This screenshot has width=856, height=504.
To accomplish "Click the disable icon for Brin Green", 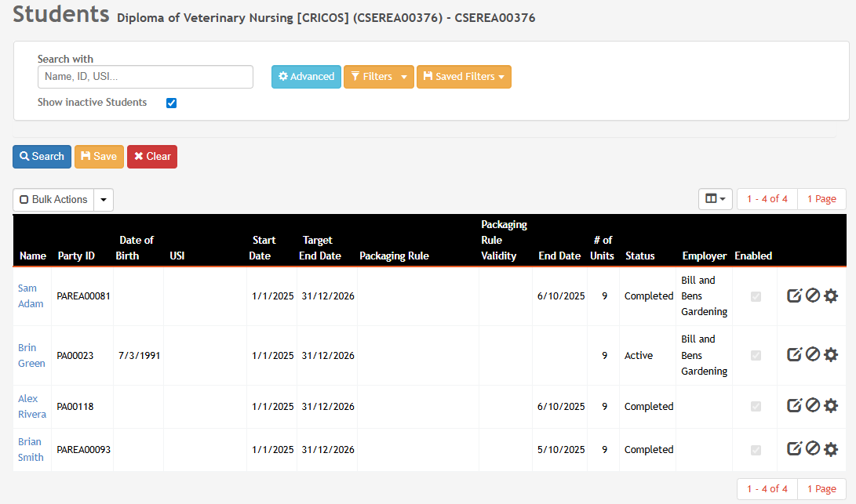I will coord(813,354).
